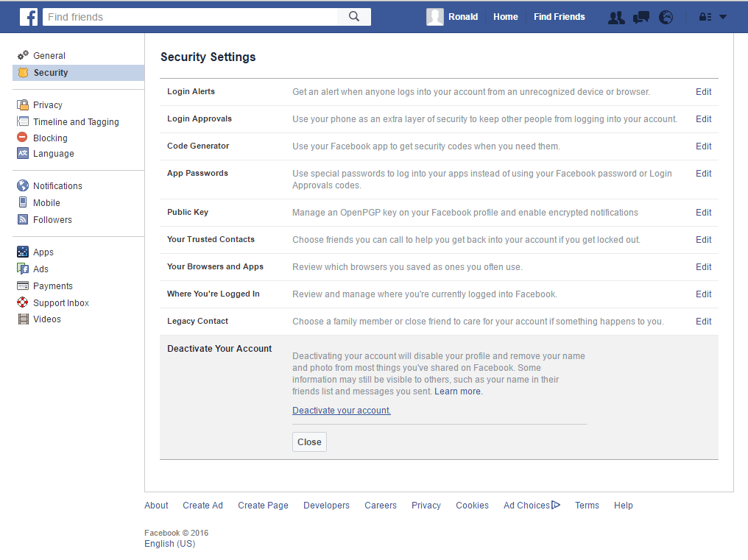This screenshot has width=748, height=560.
Task: Edit the Login Alerts setting
Action: 703,91
